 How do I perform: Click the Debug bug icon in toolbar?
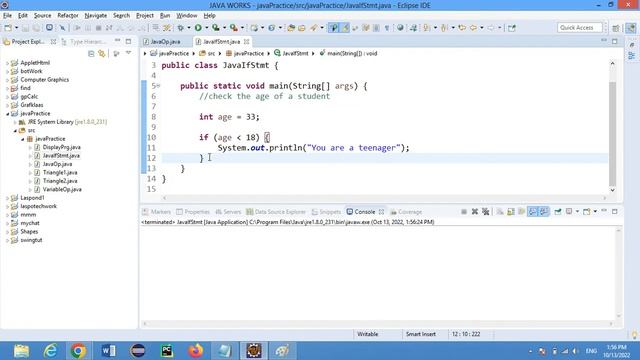(x=180, y=28)
